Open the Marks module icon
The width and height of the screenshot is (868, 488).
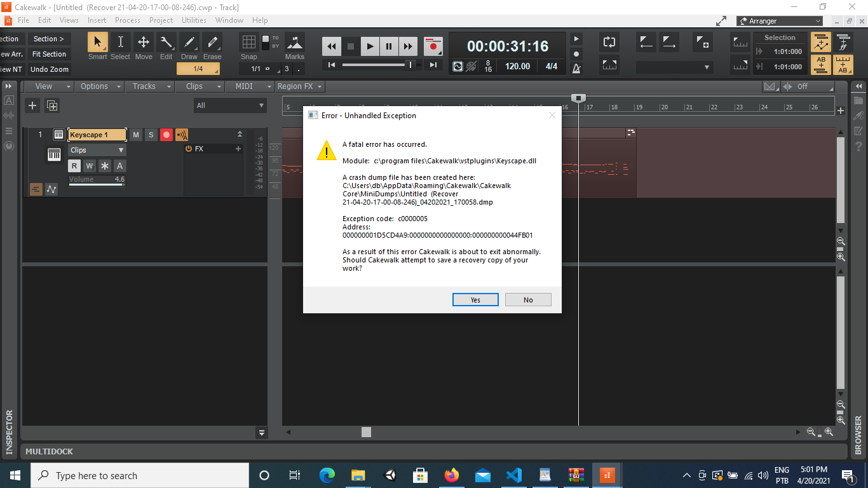pos(294,43)
